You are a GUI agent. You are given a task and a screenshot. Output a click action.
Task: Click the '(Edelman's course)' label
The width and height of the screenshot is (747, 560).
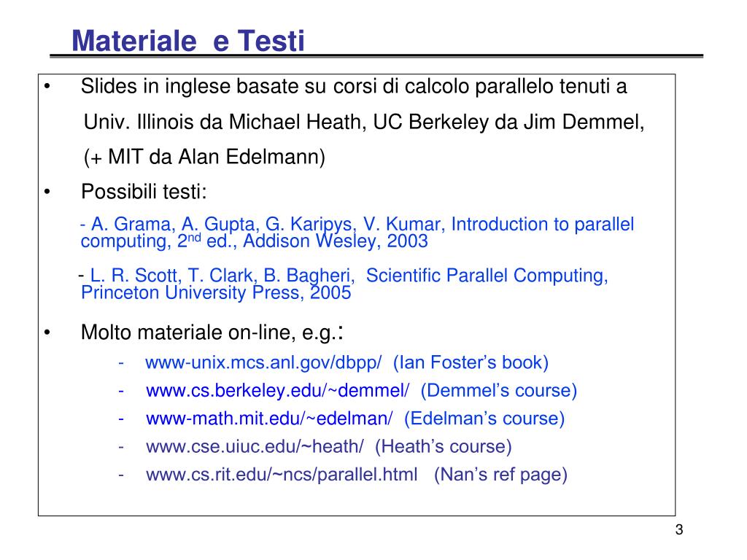(x=484, y=419)
